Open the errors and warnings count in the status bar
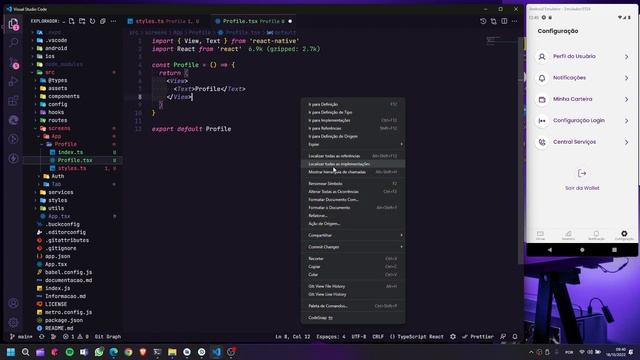 (76, 337)
